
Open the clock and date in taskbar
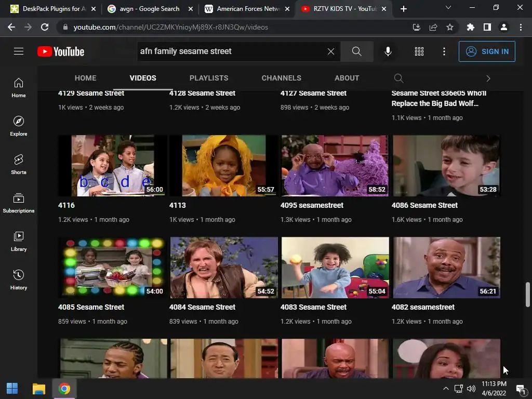494,389
